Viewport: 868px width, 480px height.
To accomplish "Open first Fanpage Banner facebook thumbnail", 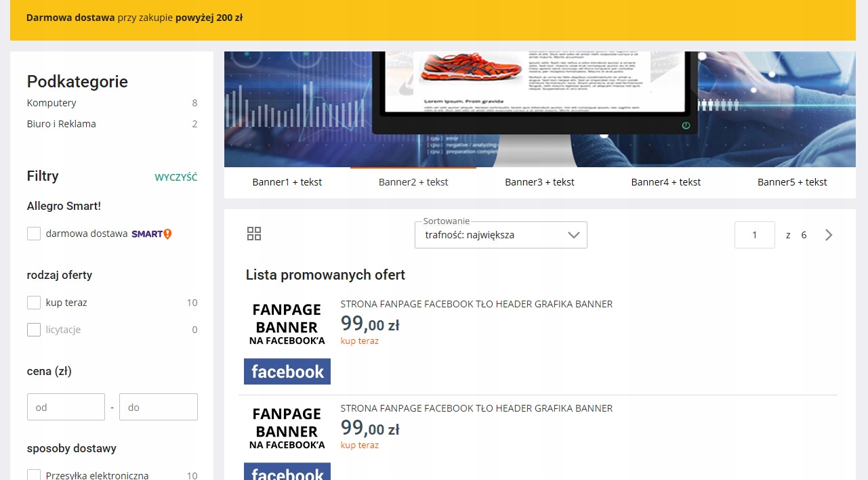I will coord(287,341).
